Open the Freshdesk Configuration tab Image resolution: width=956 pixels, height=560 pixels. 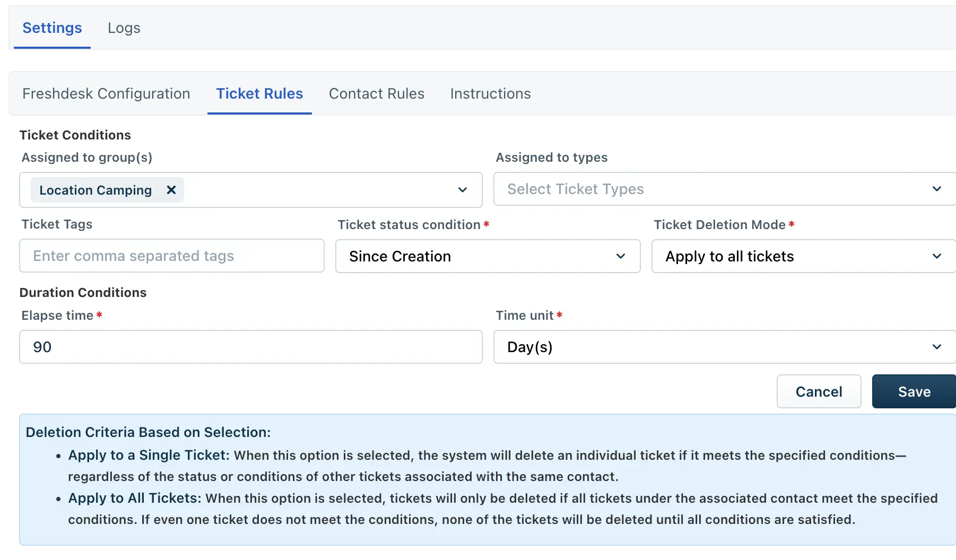(x=106, y=93)
